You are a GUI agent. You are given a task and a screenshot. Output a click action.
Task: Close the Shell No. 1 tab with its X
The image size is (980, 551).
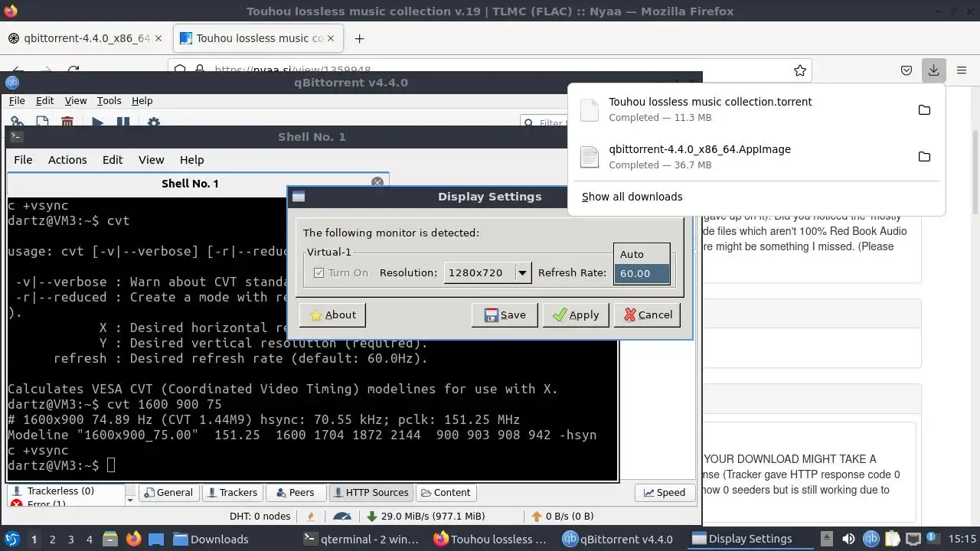point(377,183)
